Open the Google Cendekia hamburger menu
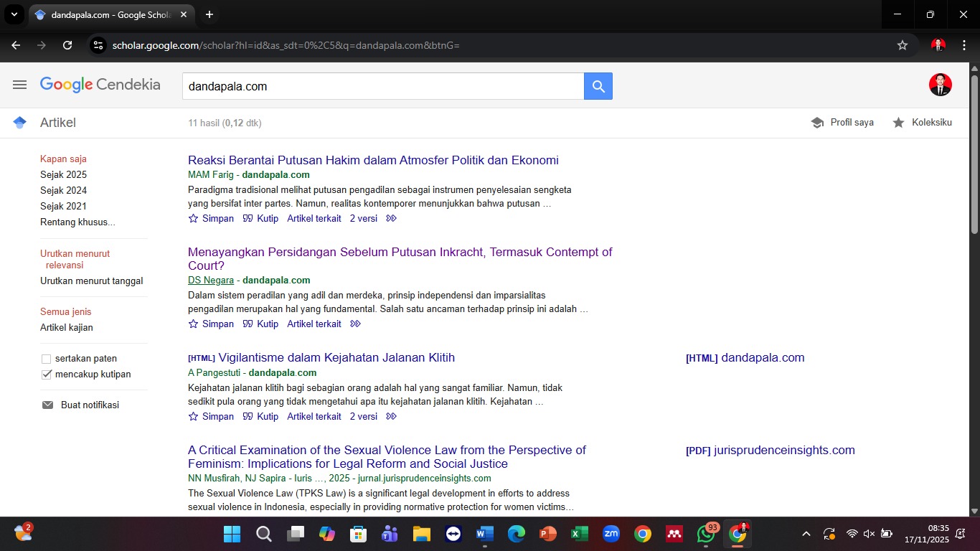 point(19,84)
